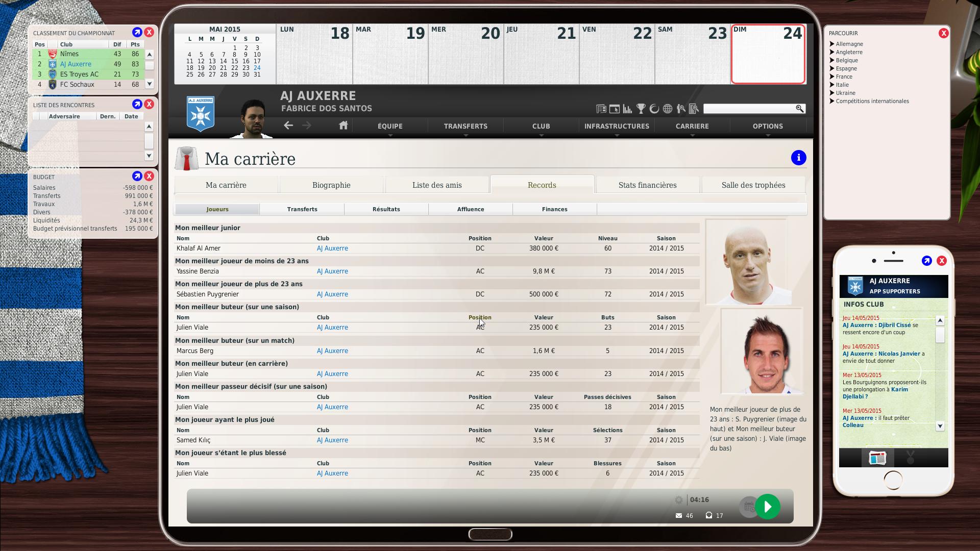
Task: Click the manager portrait of Fabrice Dos Santos
Action: click(x=252, y=117)
